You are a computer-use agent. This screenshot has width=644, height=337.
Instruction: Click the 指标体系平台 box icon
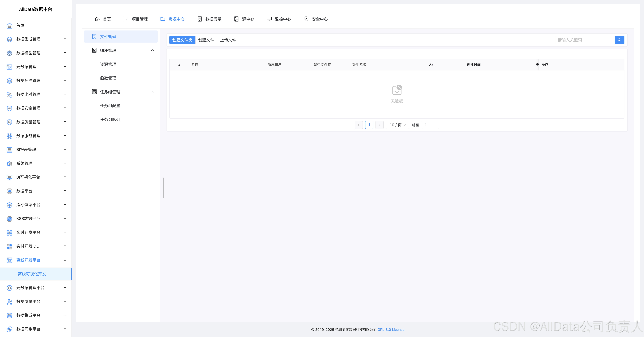pos(9,205)
